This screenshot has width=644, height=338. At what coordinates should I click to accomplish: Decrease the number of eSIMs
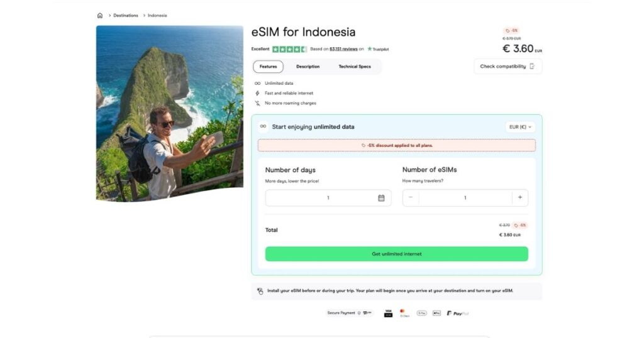[410, 197]
